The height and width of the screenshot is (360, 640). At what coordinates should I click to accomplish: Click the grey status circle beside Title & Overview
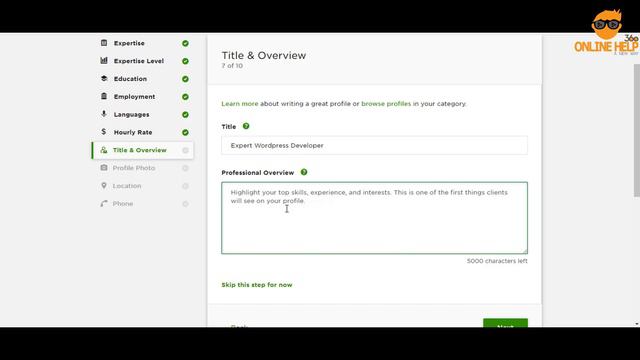185,150
